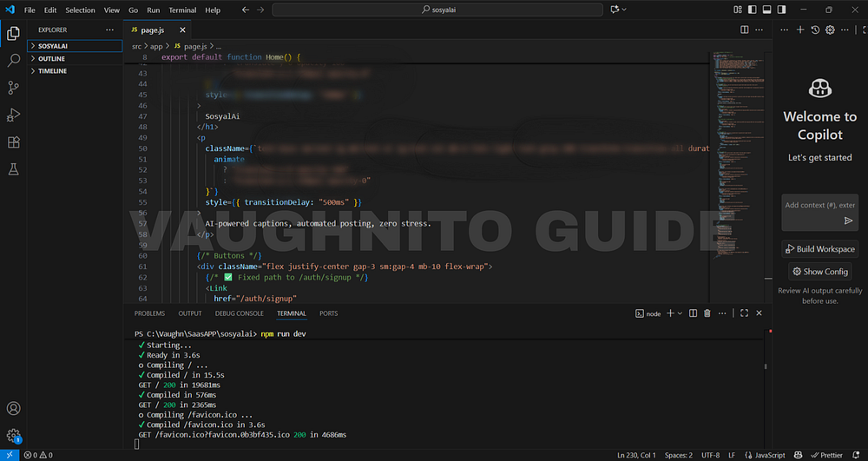868x461 pixels.
Task: Change the LF end-of-line setting
Action: point(732,455)
